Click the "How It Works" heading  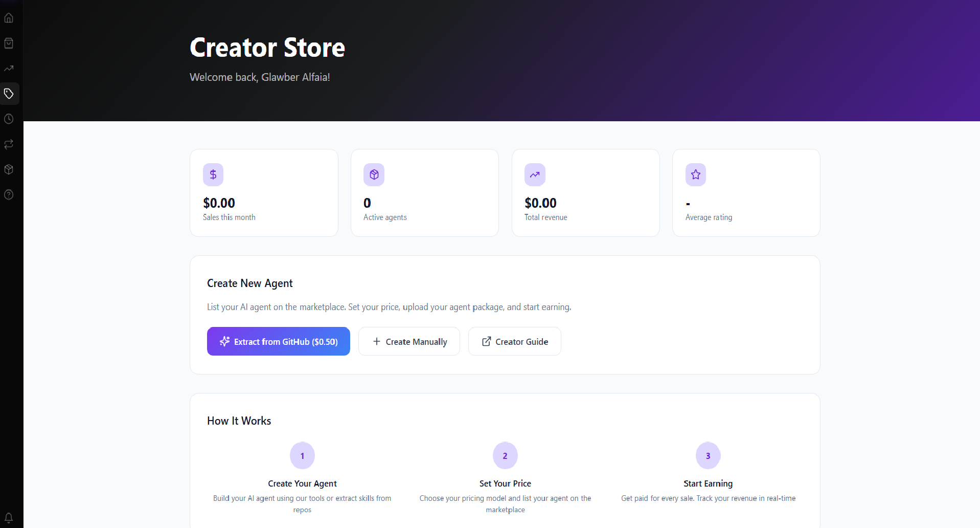[239, 421]
